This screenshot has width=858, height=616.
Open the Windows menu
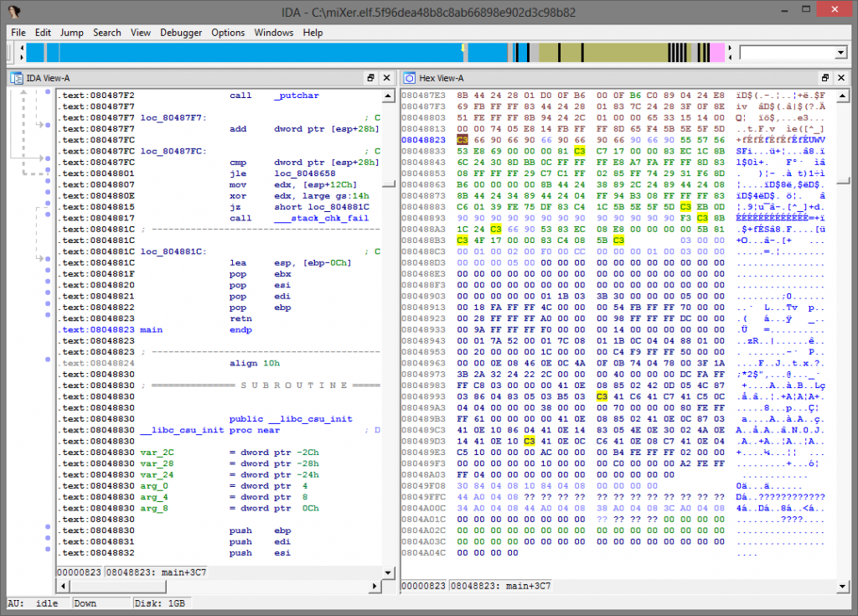274,33
